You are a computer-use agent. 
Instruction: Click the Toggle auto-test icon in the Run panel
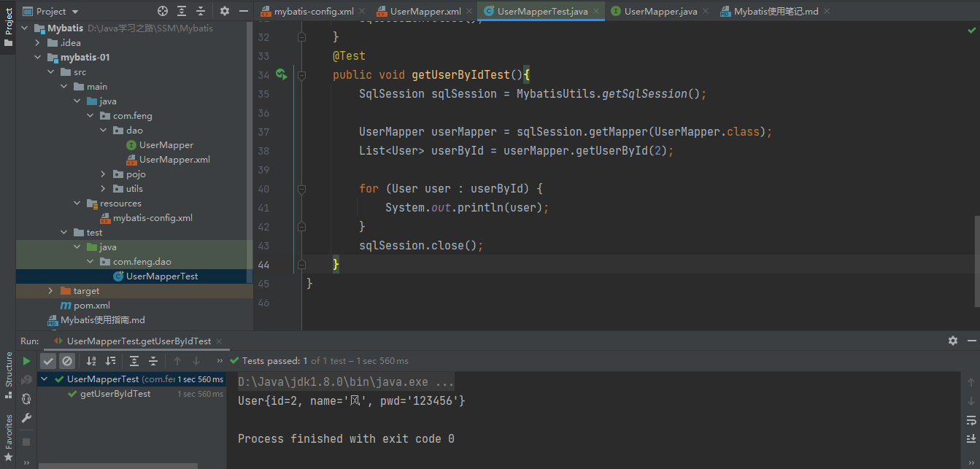(27, 399)
